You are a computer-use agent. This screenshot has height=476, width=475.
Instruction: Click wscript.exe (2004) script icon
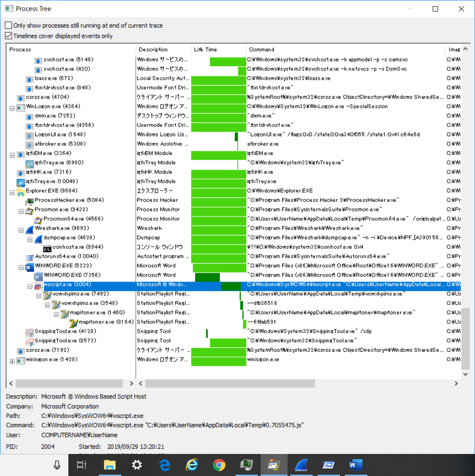(37, 286)
